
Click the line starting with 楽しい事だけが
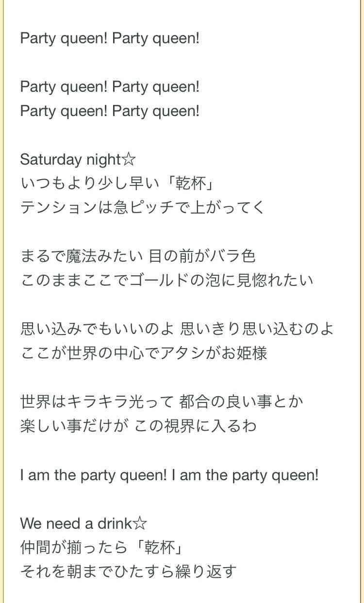click(138, 426)
